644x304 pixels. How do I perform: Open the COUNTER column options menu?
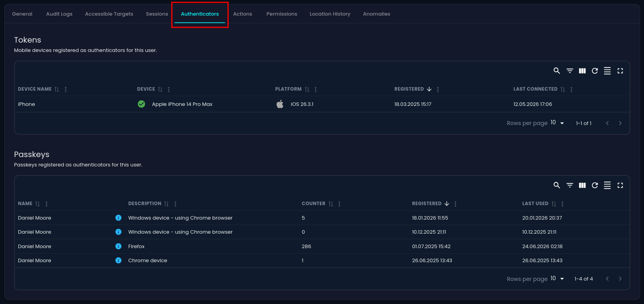(x=339, y=204)
